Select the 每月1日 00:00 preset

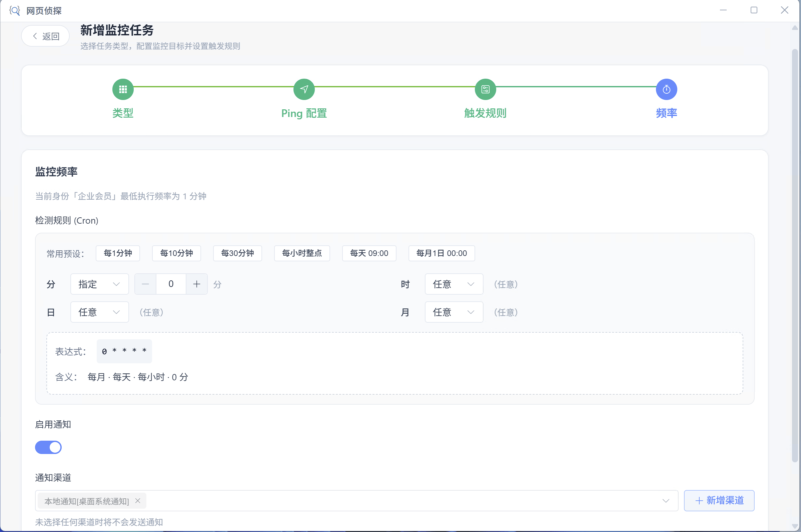pos(442,253)
